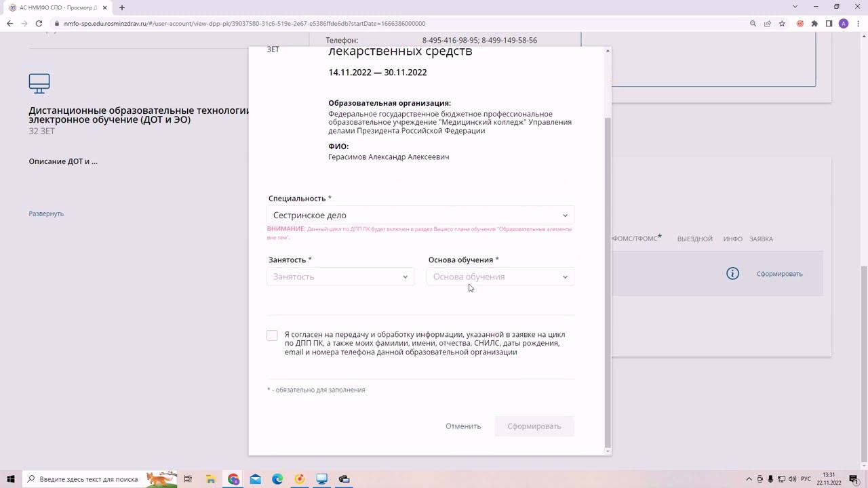Click the scroll up arrow of dialog
This screenshot has height=488, width=868.
[608, 50]
